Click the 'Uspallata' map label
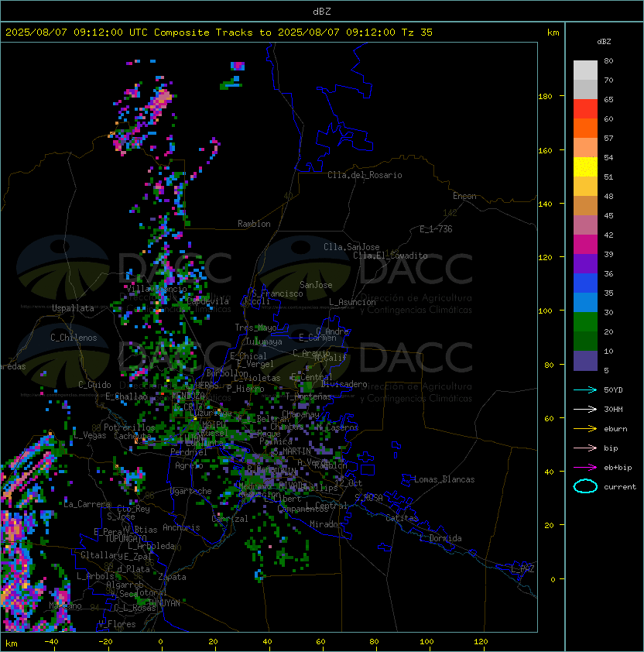Screen dimensions: 644x652 click(73, 308)
